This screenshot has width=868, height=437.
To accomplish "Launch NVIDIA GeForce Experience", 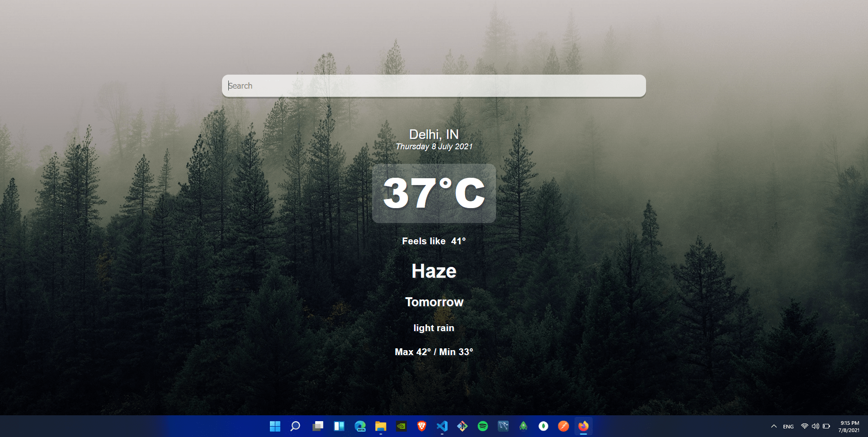I will point(401,426).
